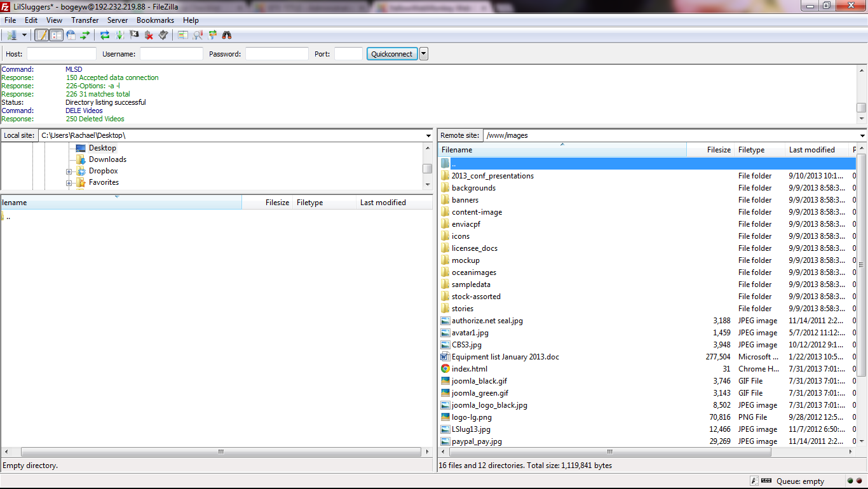Open the View menu

54,20
